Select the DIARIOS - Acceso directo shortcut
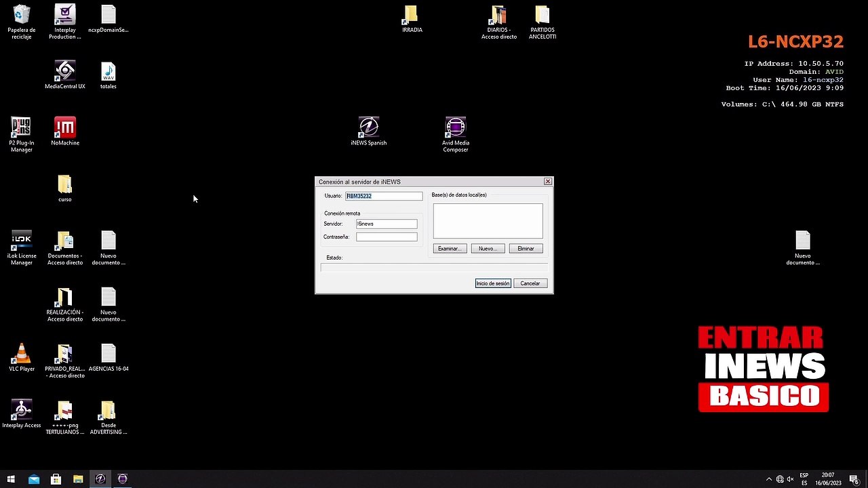The height and width of the screenshot is (488, 868). click(499, 22)
